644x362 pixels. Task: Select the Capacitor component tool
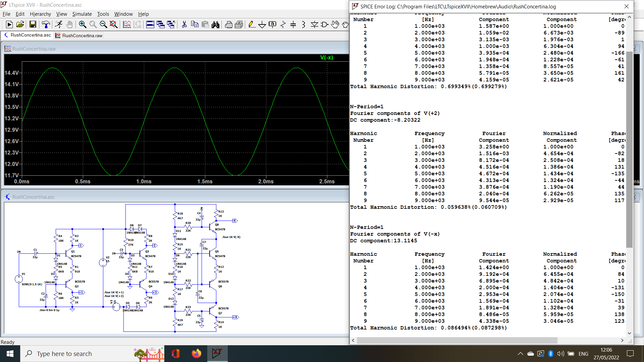(x=293, y=24)
